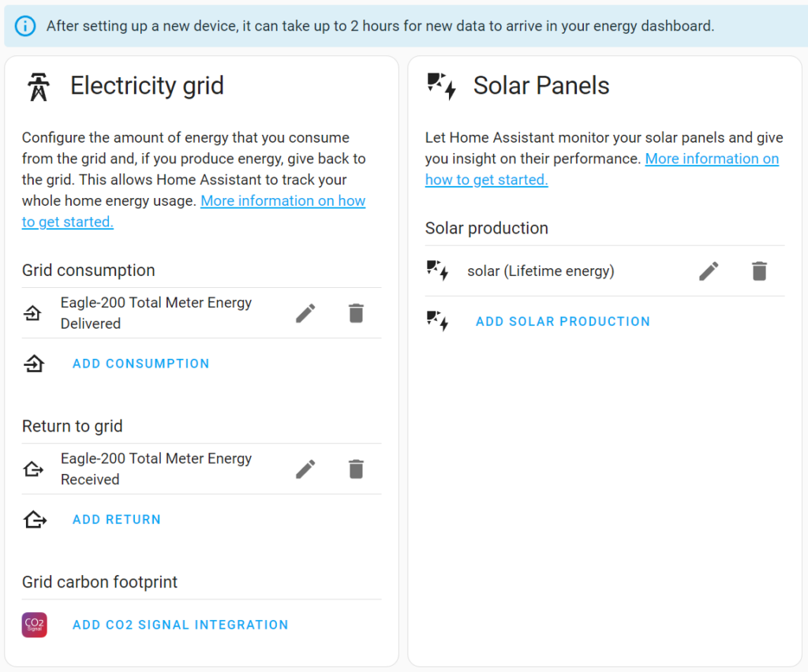
Task: Add the CO2 Signal integration
Action: (181, 625)
